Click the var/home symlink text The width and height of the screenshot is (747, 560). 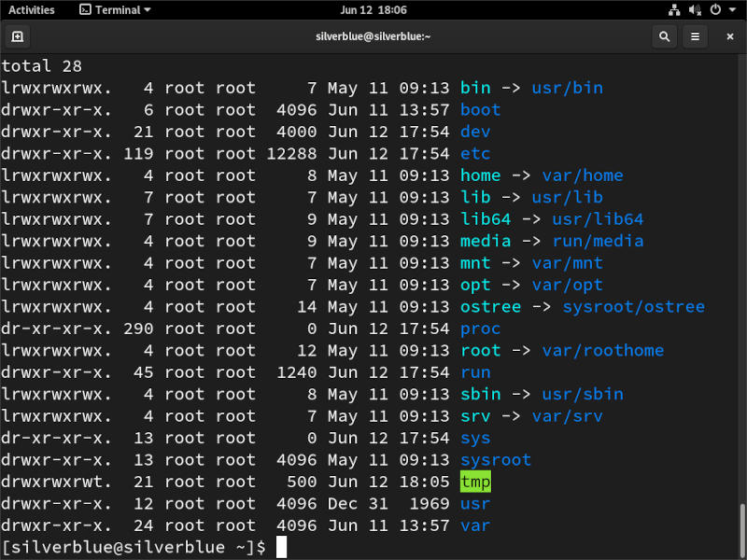[583, 175]
